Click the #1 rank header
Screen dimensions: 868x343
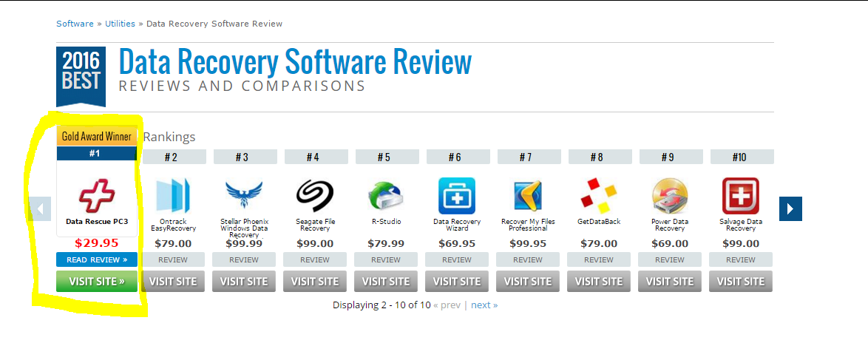click(x=97, y=153)
